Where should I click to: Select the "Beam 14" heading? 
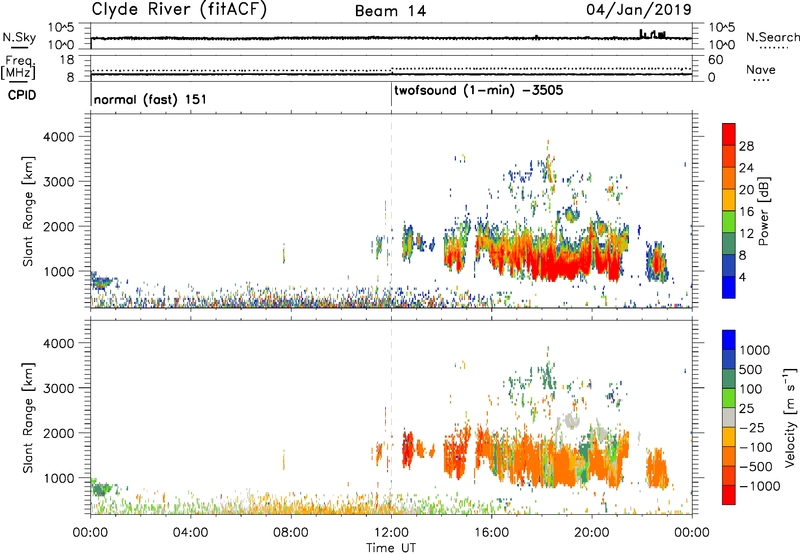click(x=390, y=11)
